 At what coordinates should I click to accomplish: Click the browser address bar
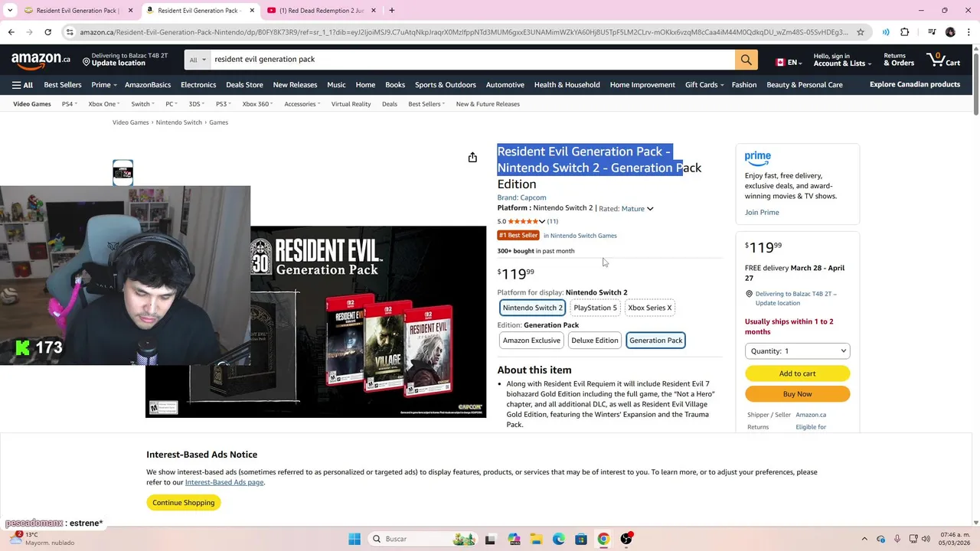click(x=463, y=32)
